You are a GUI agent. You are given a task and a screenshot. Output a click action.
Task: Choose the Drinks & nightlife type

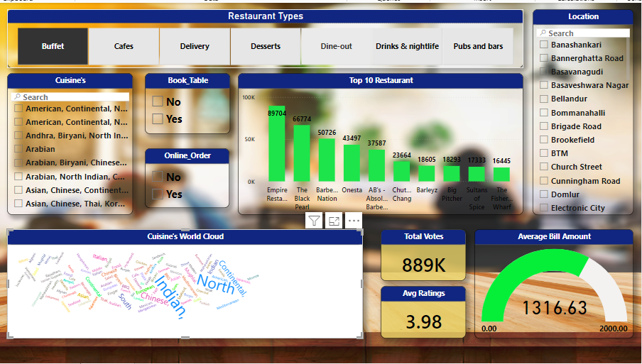407,47
